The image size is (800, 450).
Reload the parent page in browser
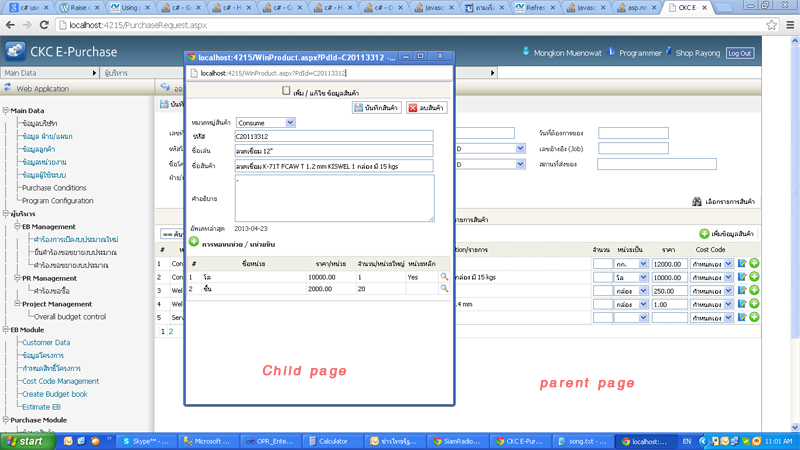click(44, 24)
